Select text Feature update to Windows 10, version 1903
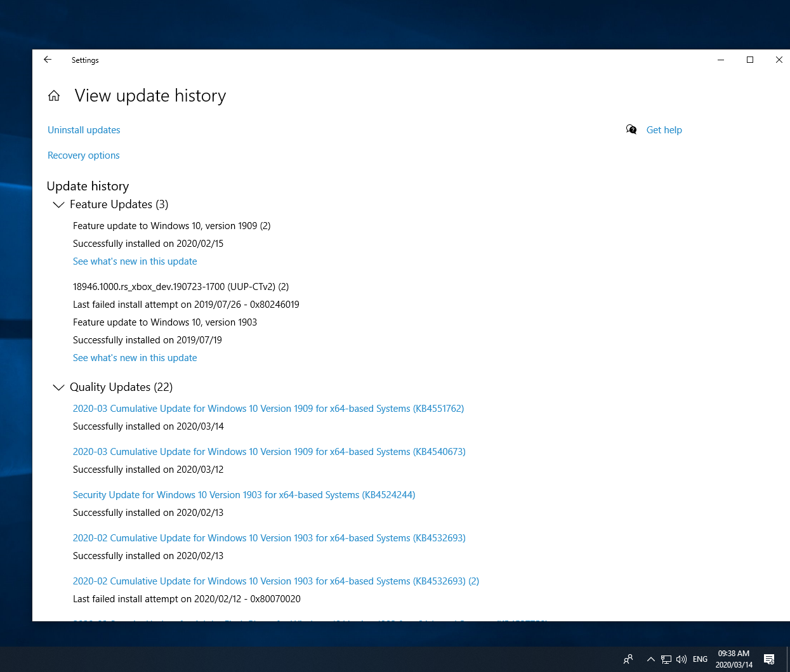The height and width of the screenshot is (672, 790). click(x=165, y=322)
